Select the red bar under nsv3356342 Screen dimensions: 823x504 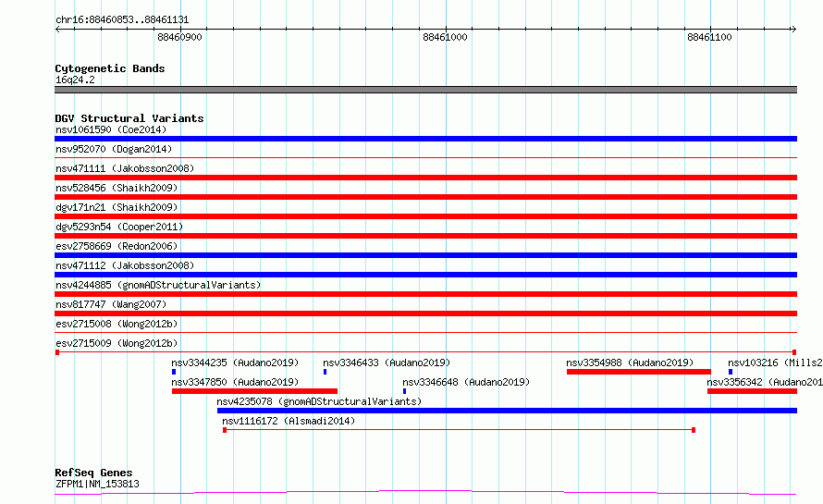[752, 391]
